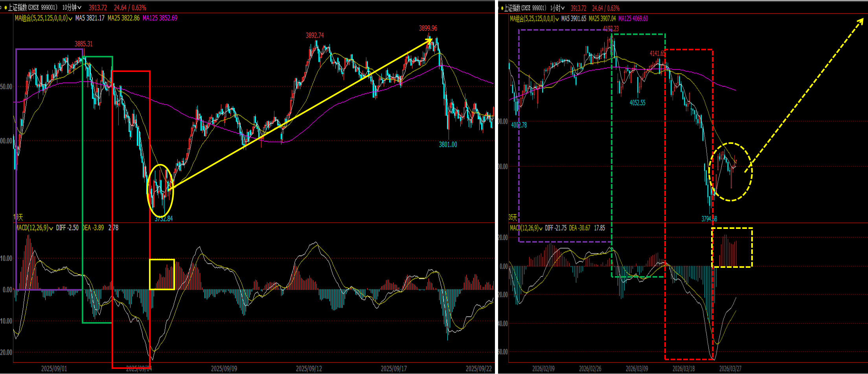Click the 3801.00 low price label
868x374 pixels.
pos(448,145)
